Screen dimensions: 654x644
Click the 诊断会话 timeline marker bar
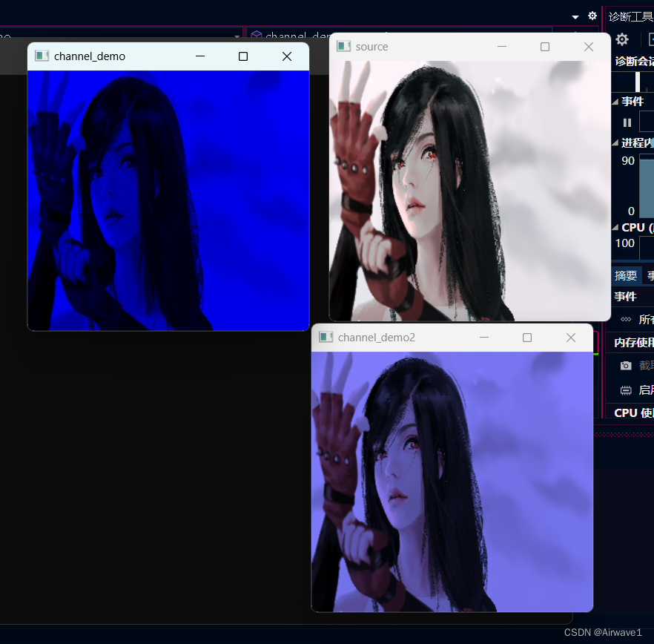point(638,82)
